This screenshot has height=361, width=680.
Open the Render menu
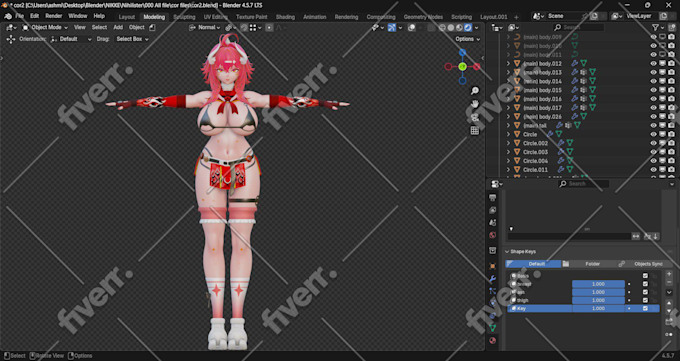[x=54, y=16]
